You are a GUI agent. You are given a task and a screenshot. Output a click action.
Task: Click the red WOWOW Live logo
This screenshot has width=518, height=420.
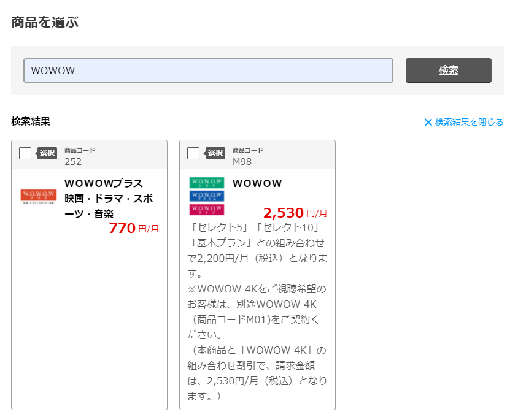[207, 210]
